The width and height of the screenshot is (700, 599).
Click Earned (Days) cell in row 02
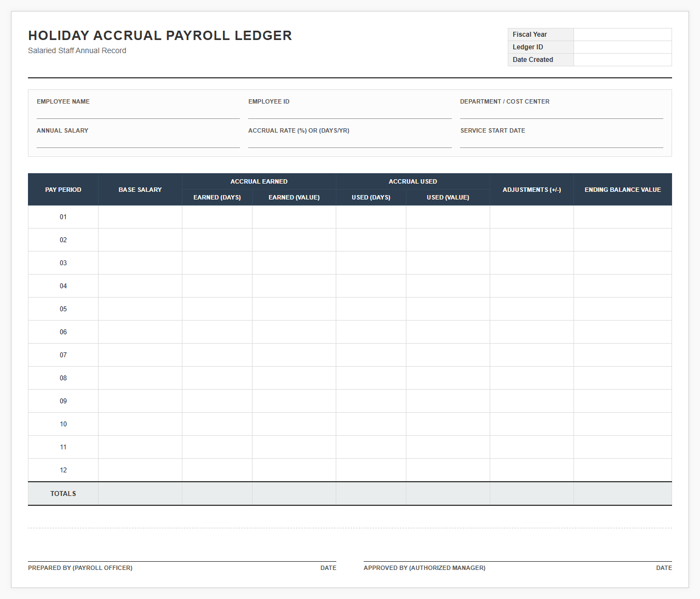tap(217, 240)
